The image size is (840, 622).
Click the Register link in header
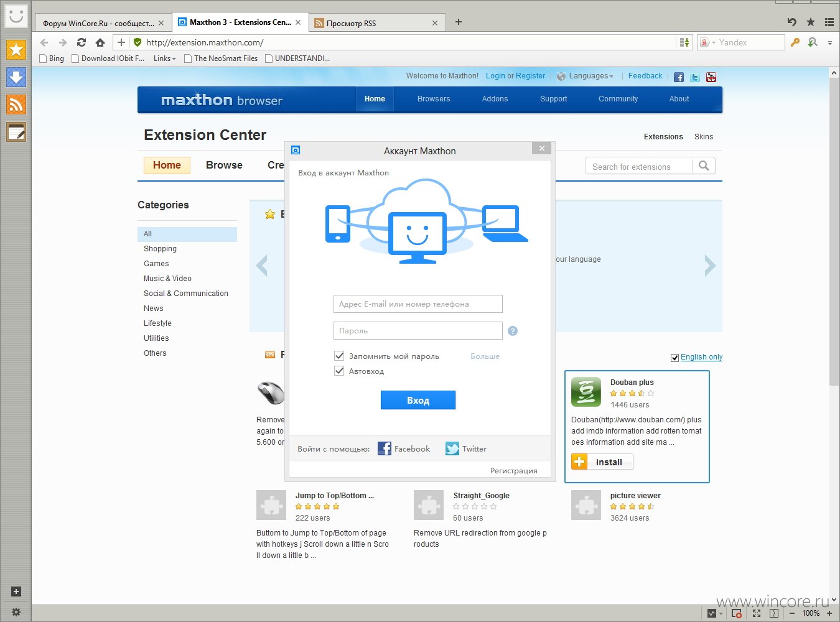(530, 76)
